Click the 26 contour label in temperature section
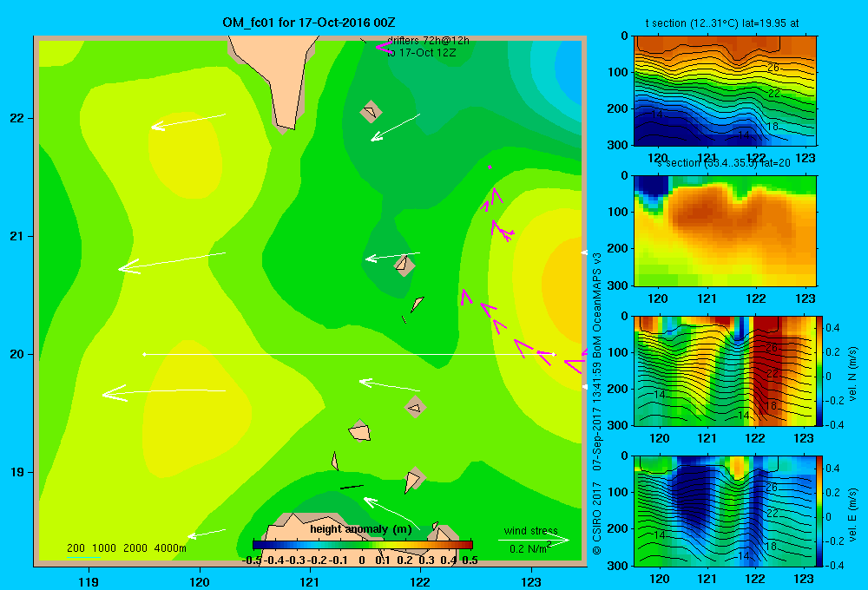 click(773, 68)
